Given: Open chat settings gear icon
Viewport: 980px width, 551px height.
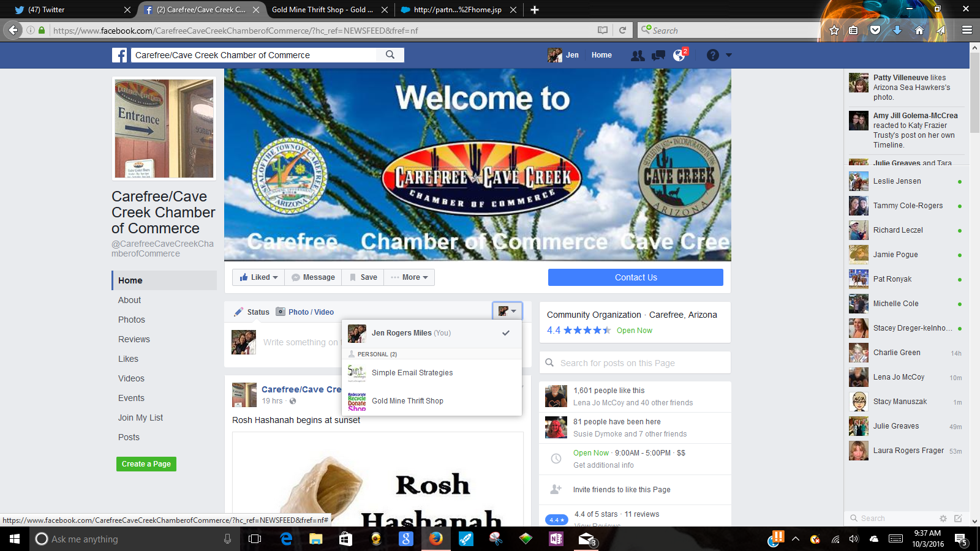Looking at the screenshot, I should pyautogui.click(x=943, y=518).
